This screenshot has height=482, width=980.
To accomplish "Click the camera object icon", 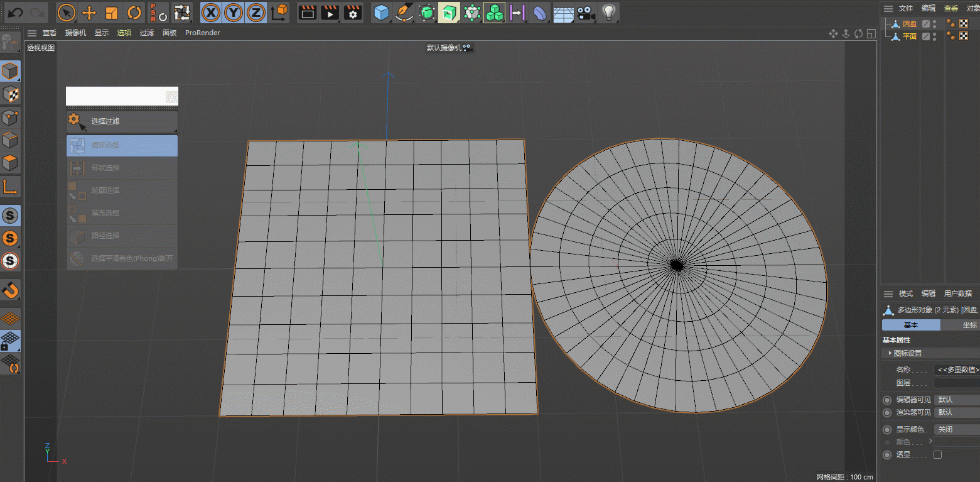I will click(585, 12).
